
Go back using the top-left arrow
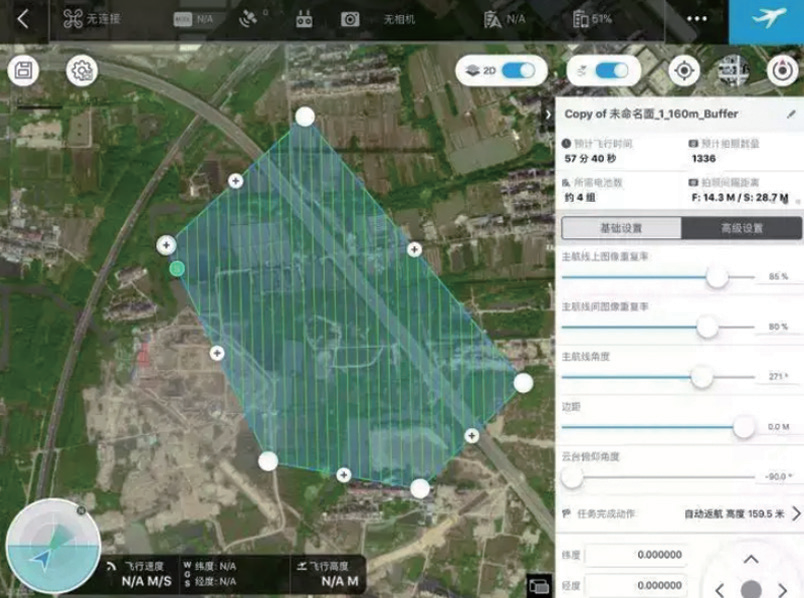(x=23, y=19)
